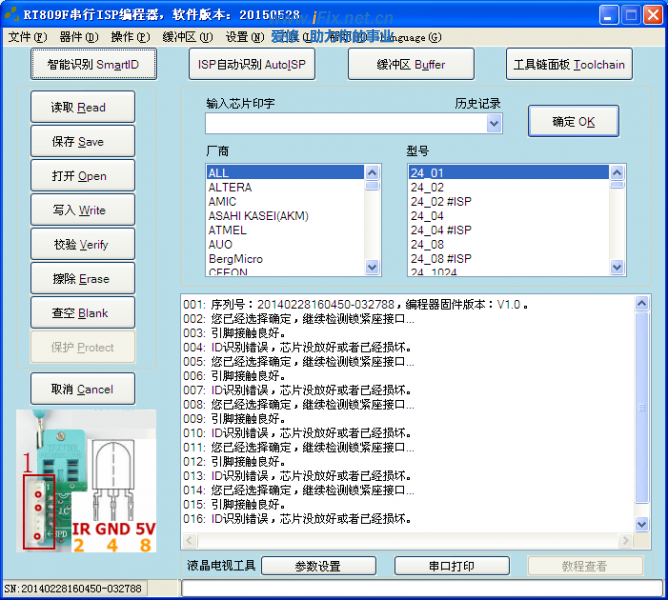
Task: Click the Cancel button
Action: [x=80, y=389]
